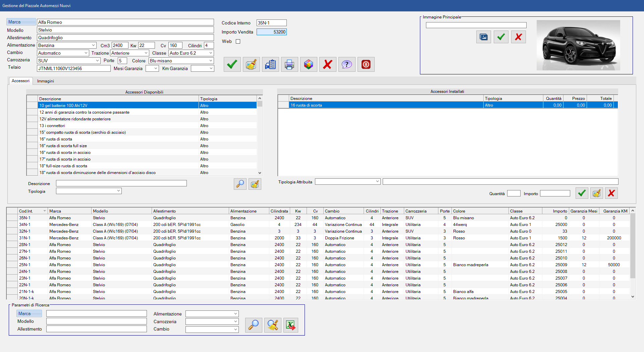Click the Marca button in search parameters
This screenshot has width=644, height=352.
point(29,313)
